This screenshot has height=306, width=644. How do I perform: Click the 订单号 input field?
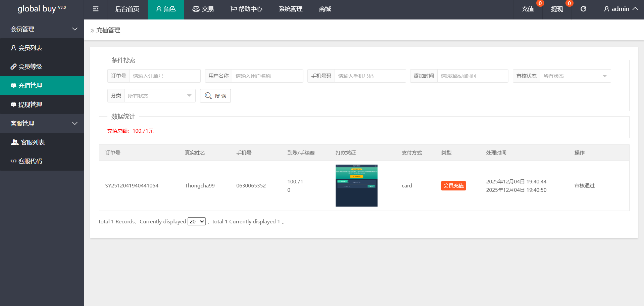coord(165,76)
